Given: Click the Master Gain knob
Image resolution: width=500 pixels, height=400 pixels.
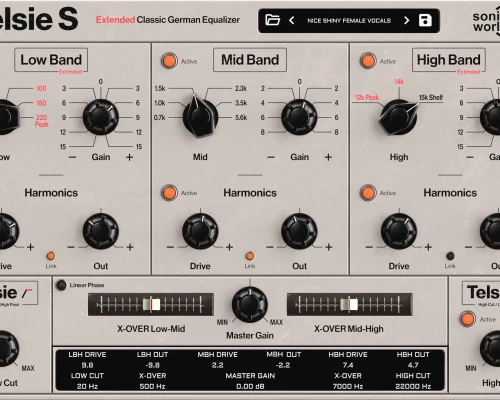Looking at the screenshot, I should [250, 304].
